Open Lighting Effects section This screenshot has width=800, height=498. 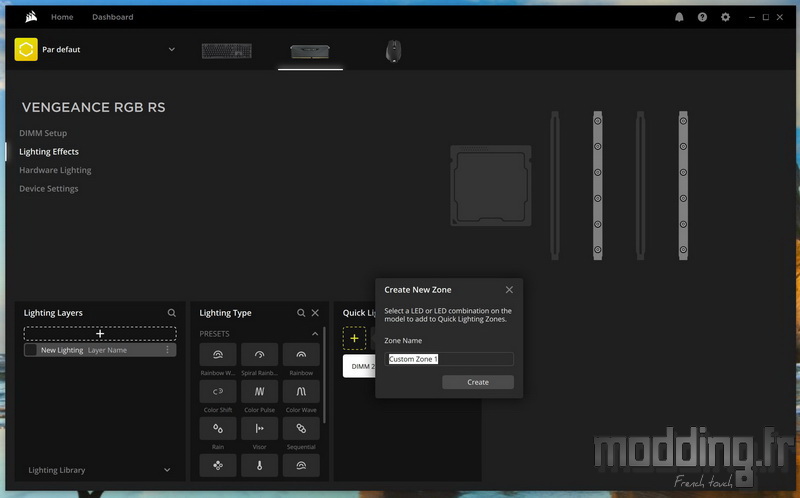point(49,152)
